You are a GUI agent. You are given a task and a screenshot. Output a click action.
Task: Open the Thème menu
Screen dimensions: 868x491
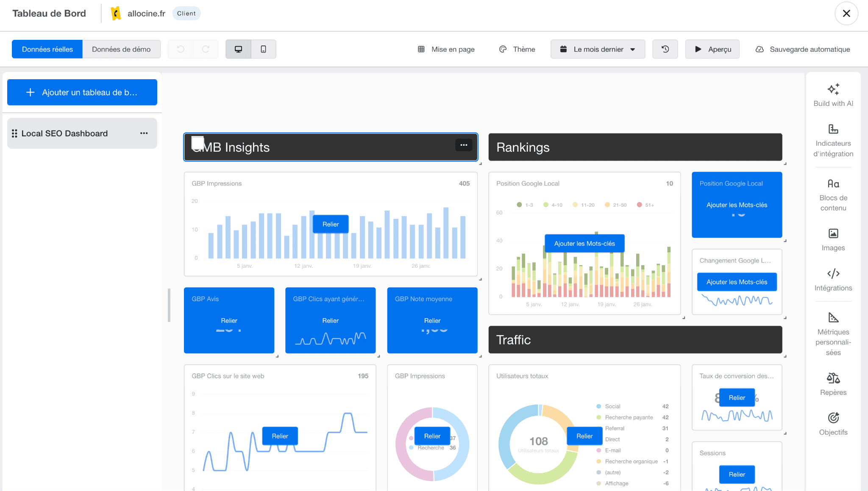(x=517, y=49)
